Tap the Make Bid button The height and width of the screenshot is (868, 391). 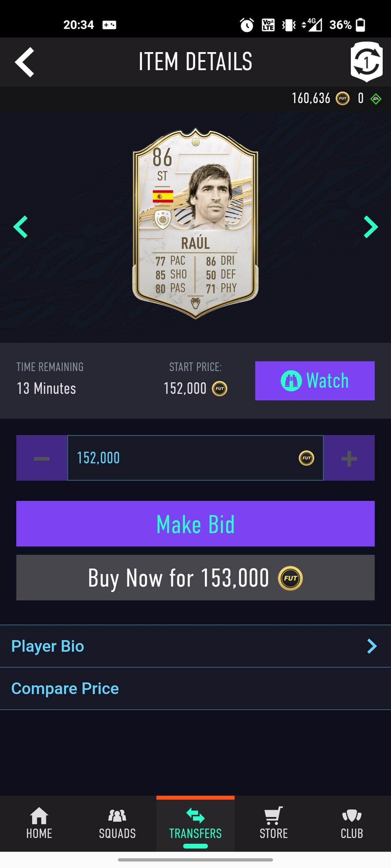[195, 524]
